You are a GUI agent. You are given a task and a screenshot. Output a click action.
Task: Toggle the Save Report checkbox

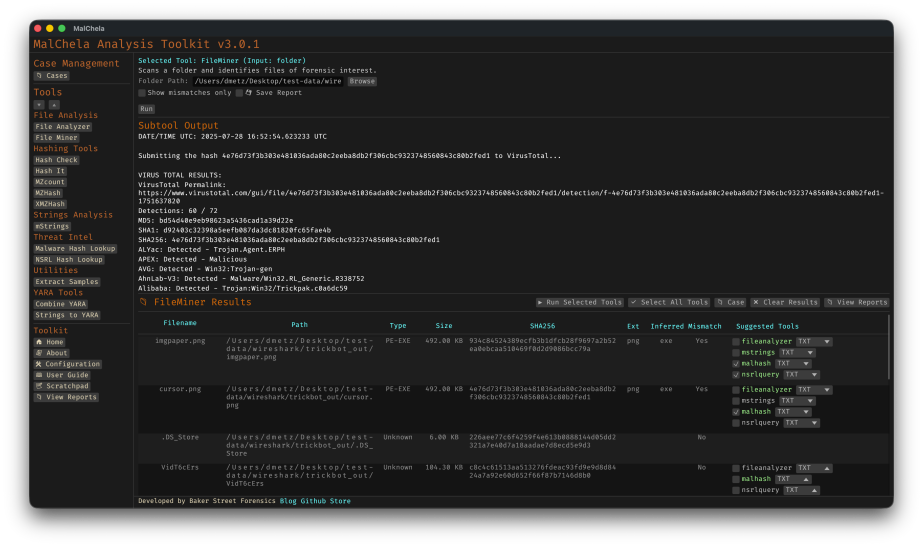[x=239, y=93]
